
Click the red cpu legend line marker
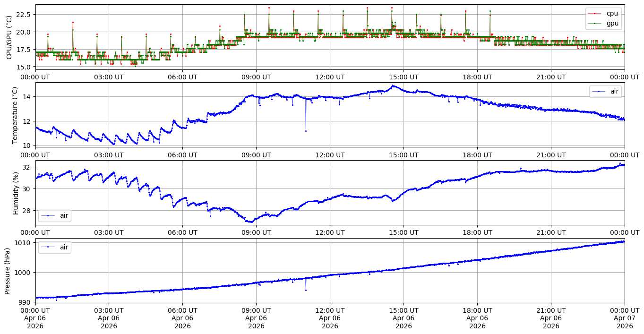(596, 14)
